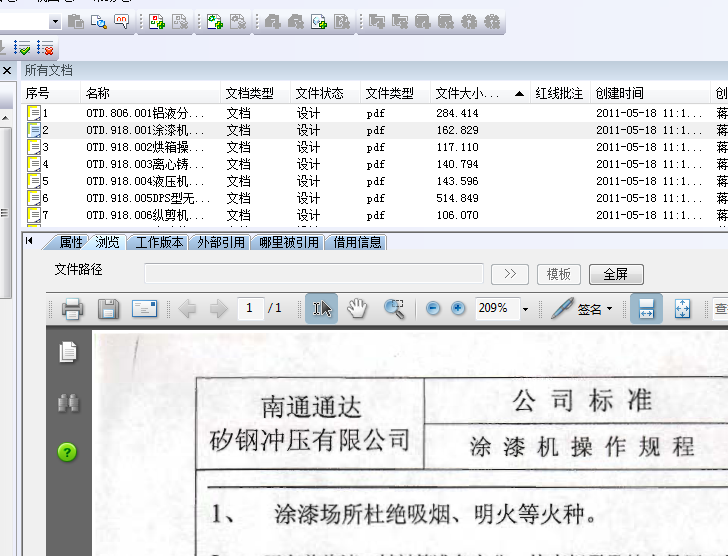Toggle the text select cursor tool

(x=321, y=309)
